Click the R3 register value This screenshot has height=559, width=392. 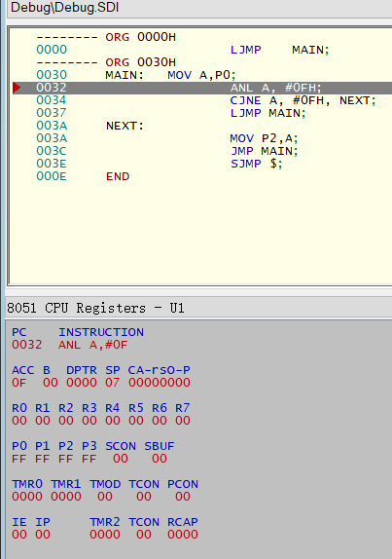(89, 421)
